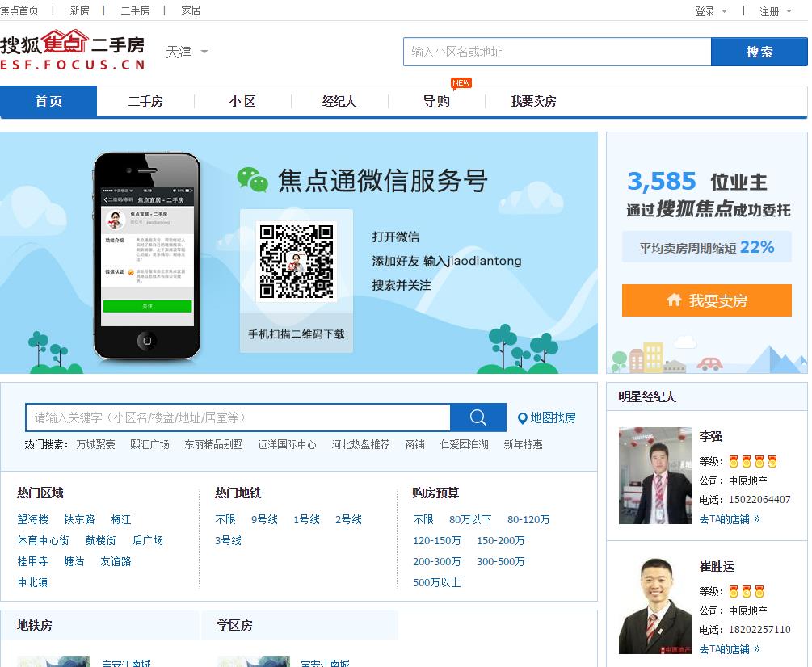The image size is (812, 667).
Task: Click the NEW badge above 导购
Action: coord(461,83)
